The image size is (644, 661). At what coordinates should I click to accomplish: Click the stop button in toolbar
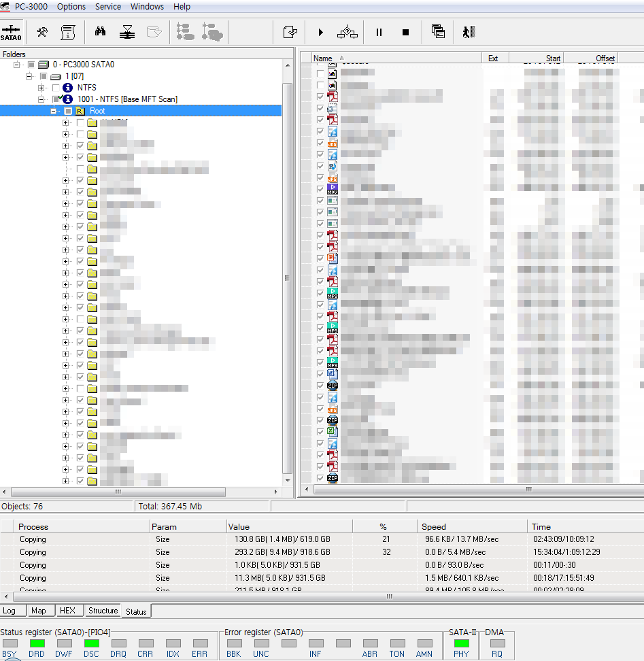[x=405, y=32]
